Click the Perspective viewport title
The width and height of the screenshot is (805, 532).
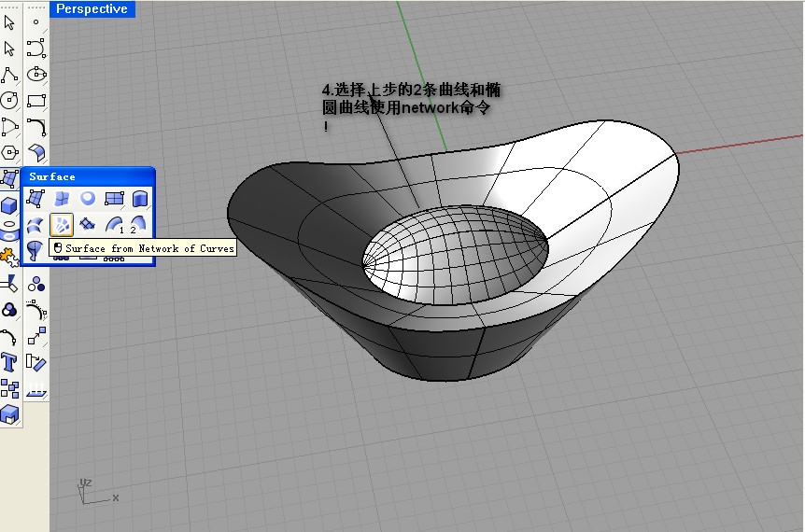92,8
